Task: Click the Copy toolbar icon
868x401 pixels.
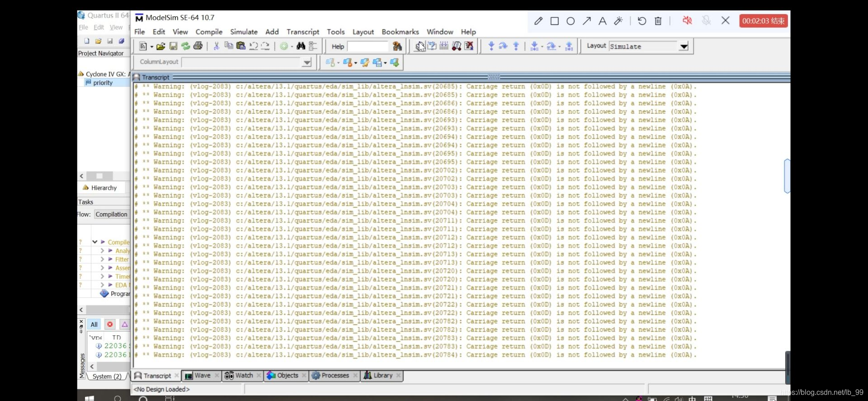Action: (x=229, y=46)
